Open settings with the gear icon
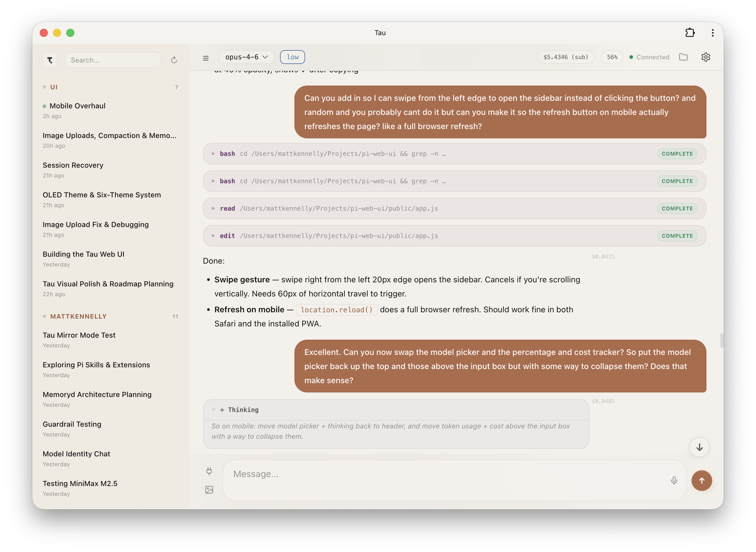756x552 pixels. click(x=706, y=57)
